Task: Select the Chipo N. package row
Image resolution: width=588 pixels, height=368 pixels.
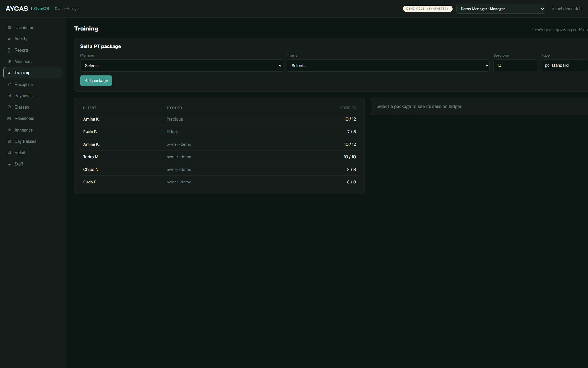Action: click(219, 169)
